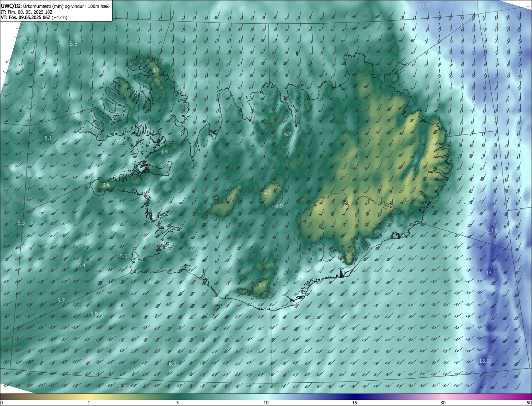
Task: Click the 6.2 value label
Action: point(122,387)
